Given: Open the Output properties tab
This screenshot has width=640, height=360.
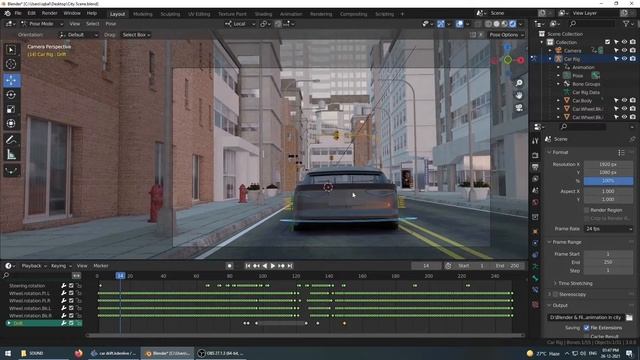Looking at the screenshot, I should (535, 167).
